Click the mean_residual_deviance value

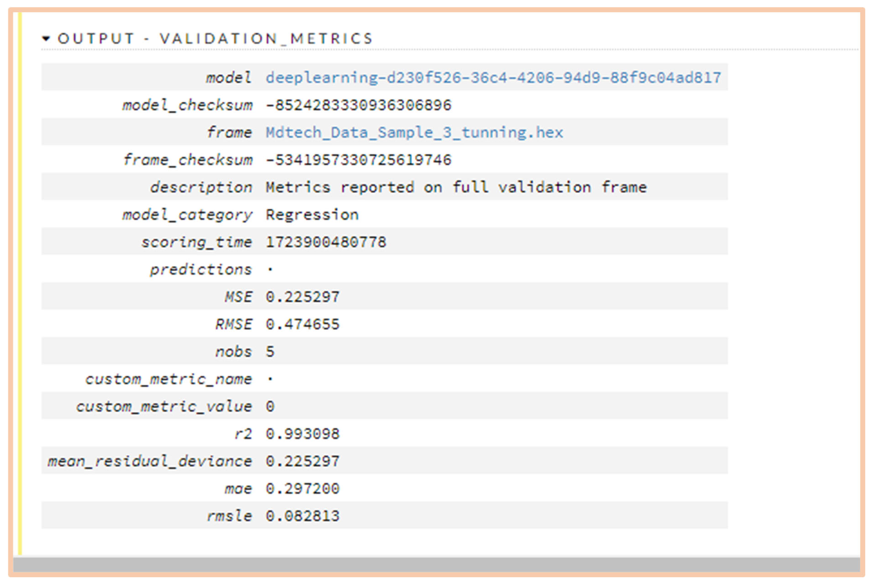(302, 461)
